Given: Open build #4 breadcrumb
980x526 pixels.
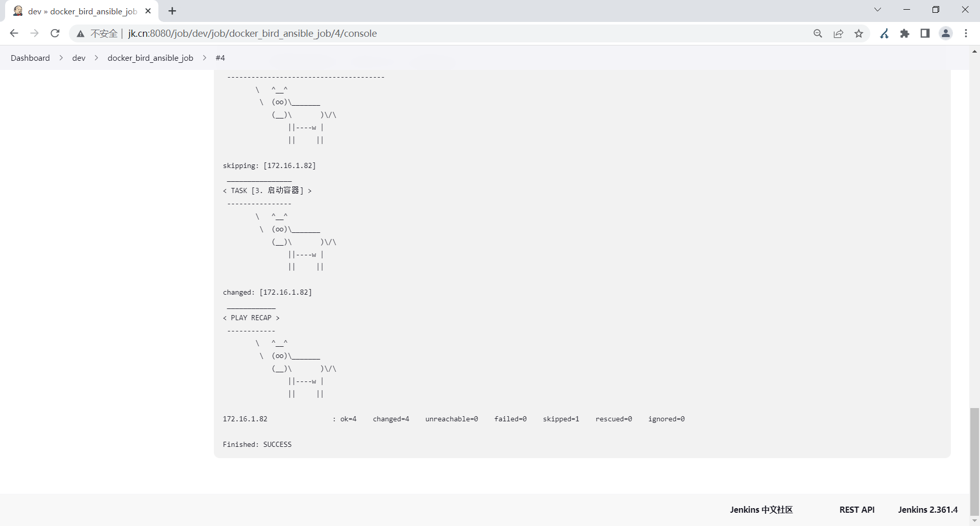Looking at the screenshot, I should click(x=220, y=58).
